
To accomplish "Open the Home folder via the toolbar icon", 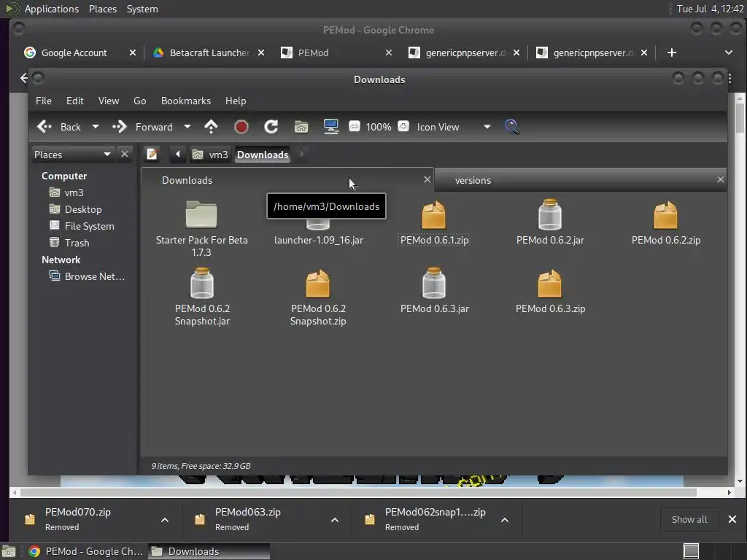I will coord(301,127).
